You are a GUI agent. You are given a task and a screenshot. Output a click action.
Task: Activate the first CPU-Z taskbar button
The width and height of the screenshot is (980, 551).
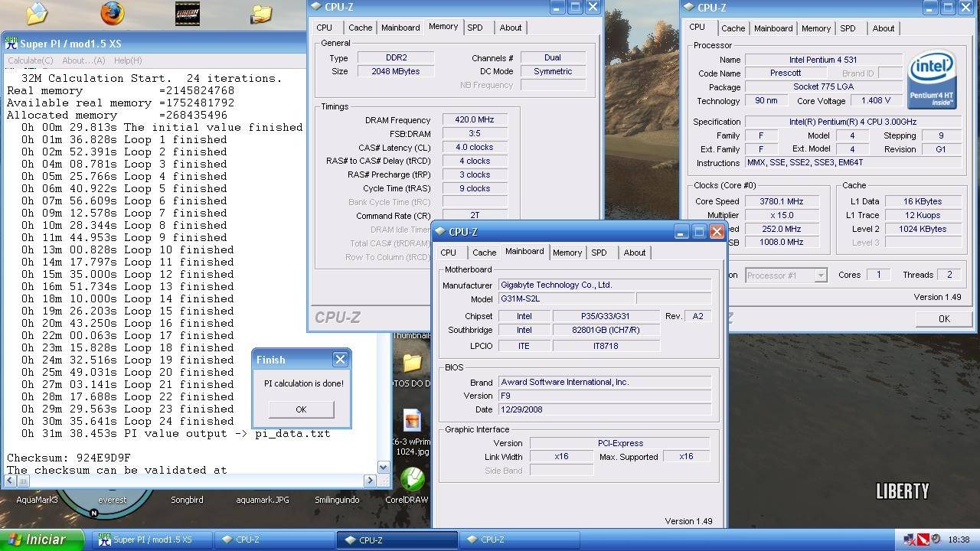(273, 540)
